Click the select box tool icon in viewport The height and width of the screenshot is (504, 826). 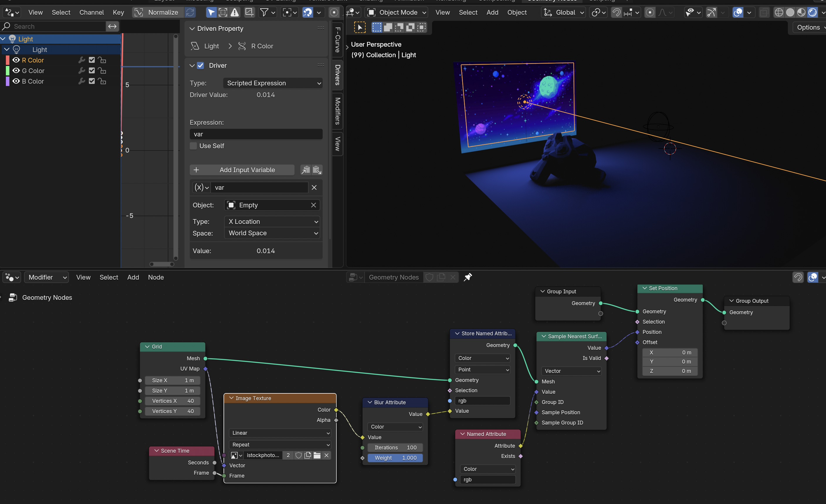376,27
